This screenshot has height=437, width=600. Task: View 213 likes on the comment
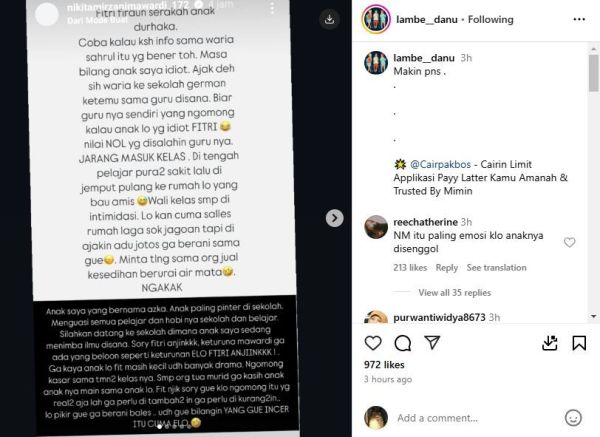pyautogui.click(x=410, y=268)
